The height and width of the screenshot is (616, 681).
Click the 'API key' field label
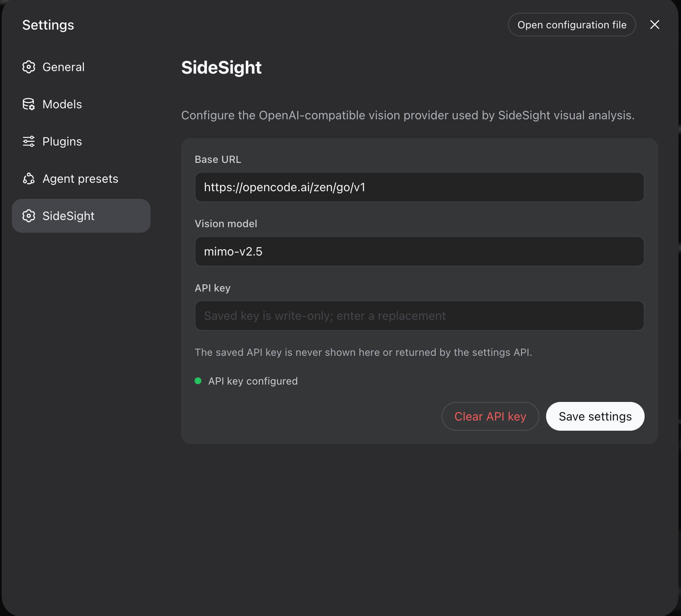click(x=212, y=288)
